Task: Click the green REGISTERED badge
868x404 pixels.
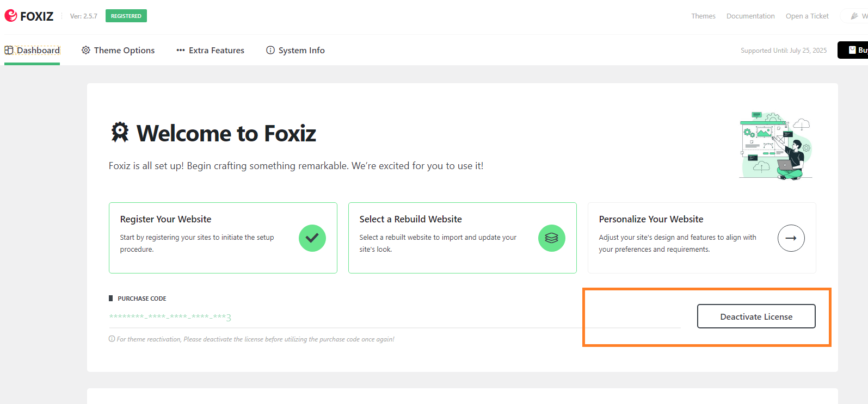Action: point(126,16)
